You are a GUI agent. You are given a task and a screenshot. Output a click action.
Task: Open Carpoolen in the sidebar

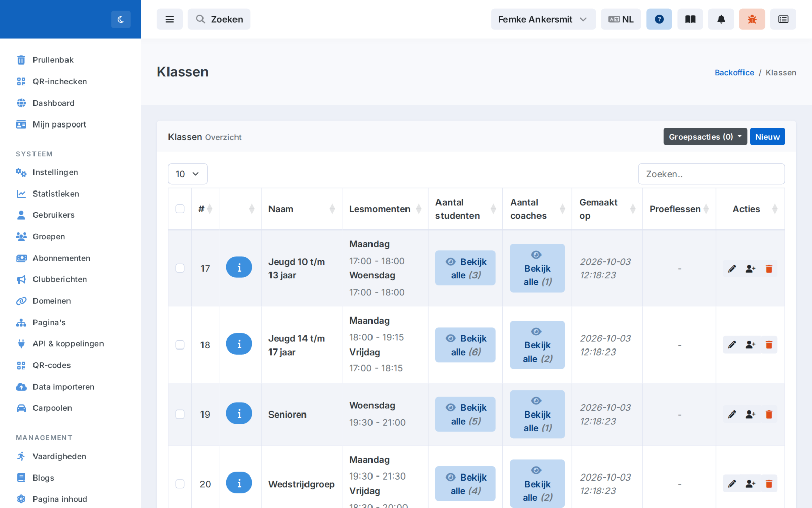[x=52, y=408]
